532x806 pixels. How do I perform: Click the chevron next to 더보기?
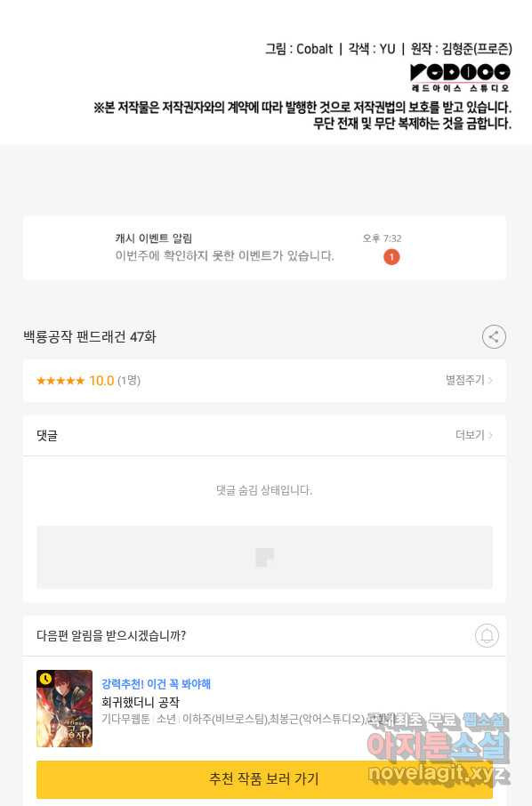pos(490,435)
